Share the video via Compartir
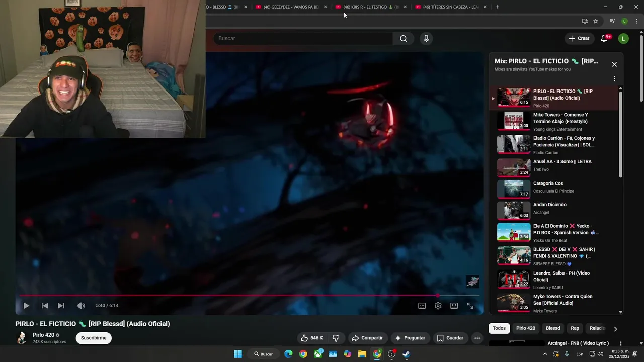This screenshot has width=644, height=362. coord(367,338)
